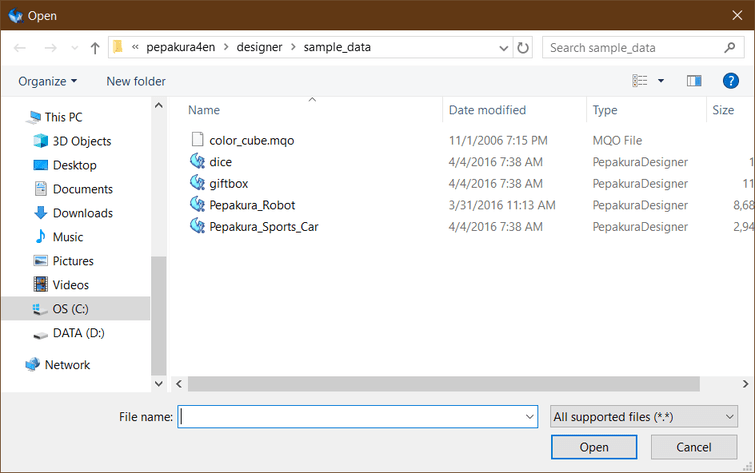Click the Pepakura_Robot file icon
Viewport: 755px width, 473px height.
(x=197, y=205)
